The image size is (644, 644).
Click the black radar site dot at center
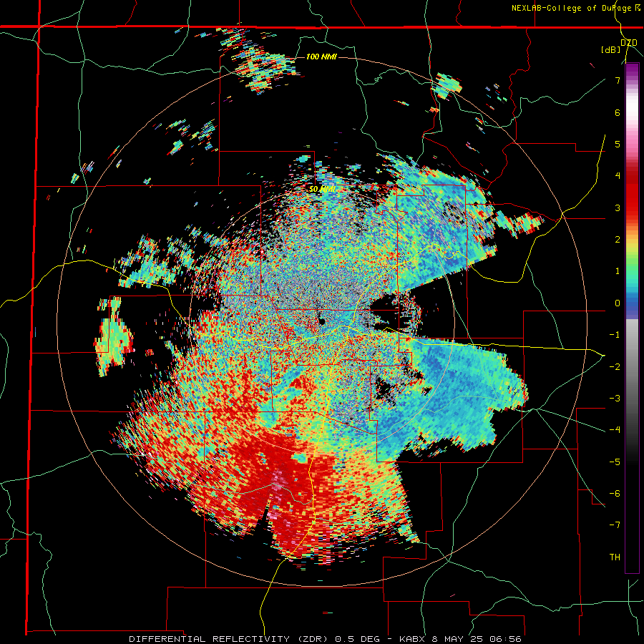[x=321, y=321]
